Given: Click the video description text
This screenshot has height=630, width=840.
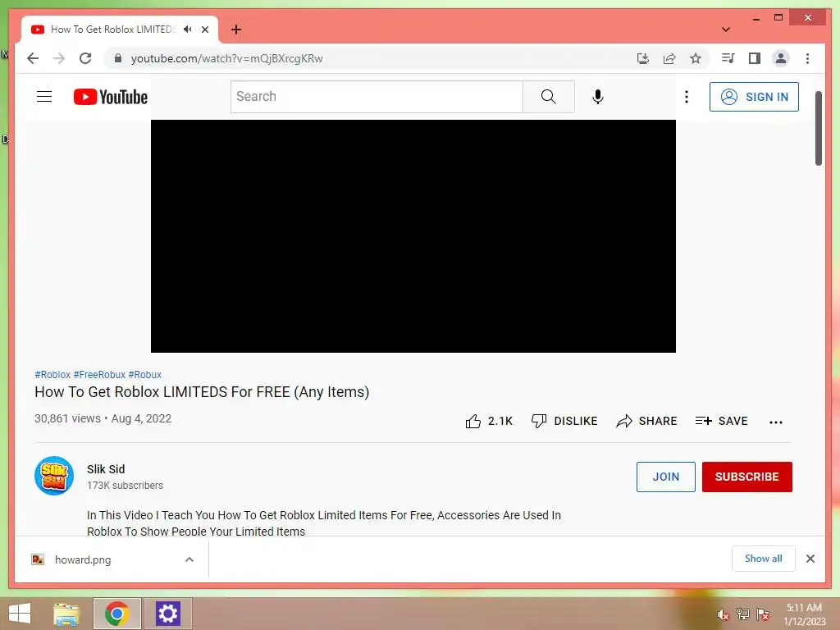Looking at the screenshot, I should pos(323,523).
